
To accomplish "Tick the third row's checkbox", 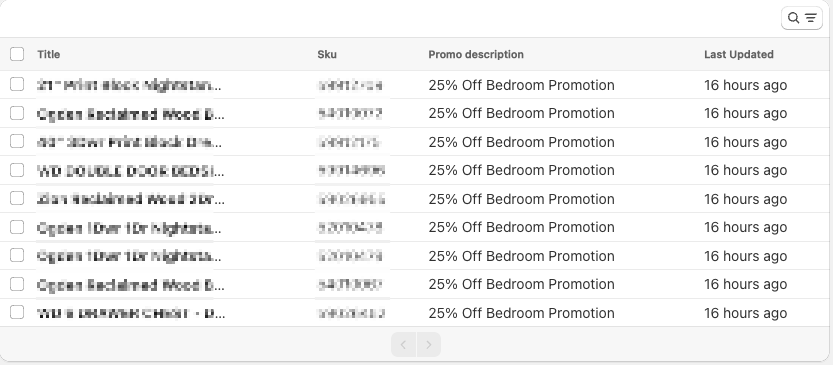I will click(17, 141).
